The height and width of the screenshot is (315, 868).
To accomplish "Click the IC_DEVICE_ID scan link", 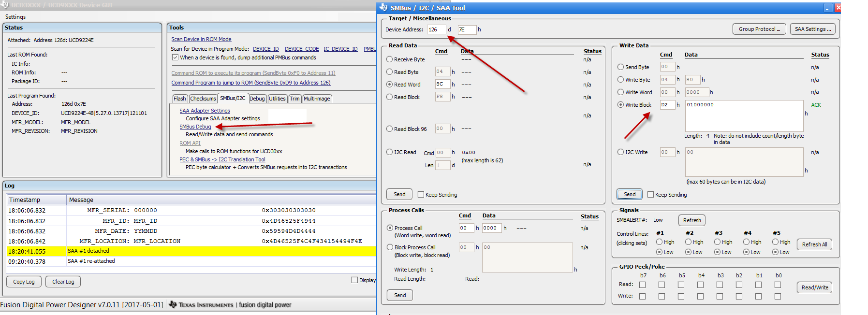I will click(x=340, y=49).
